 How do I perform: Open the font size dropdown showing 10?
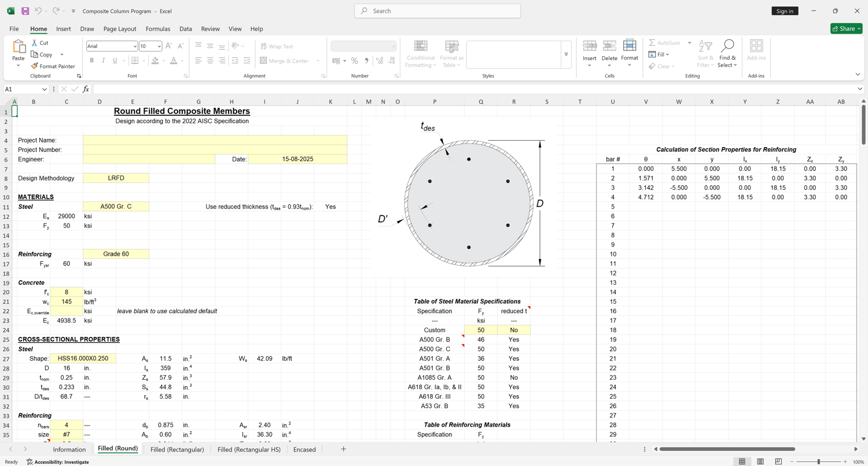coord(159,46)
